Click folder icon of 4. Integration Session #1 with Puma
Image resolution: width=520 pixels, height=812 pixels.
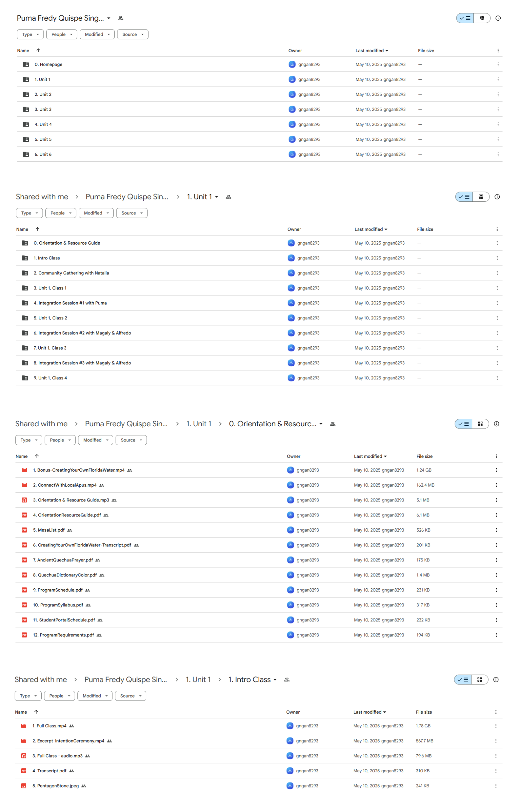click(x=25, y=303)
